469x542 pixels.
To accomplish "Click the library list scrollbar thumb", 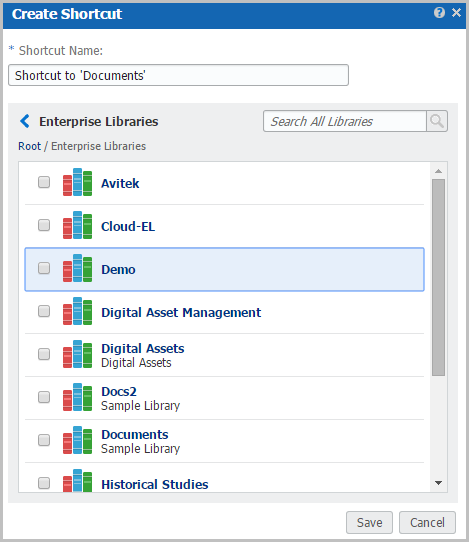I will [439, 277].
